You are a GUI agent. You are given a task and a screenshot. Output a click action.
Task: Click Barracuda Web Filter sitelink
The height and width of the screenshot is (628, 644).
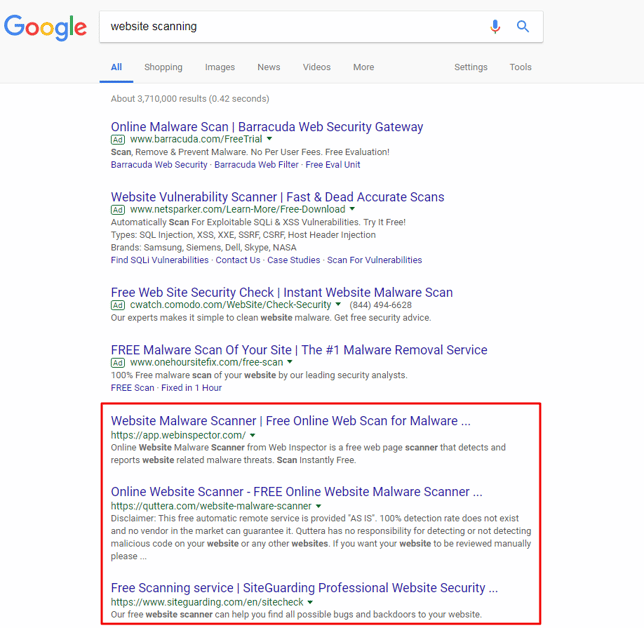click(x=256, y=165)
